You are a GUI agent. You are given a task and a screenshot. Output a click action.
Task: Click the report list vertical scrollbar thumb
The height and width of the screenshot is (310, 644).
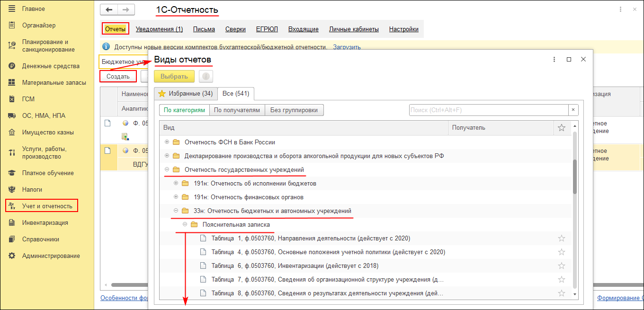pos(575,176)
